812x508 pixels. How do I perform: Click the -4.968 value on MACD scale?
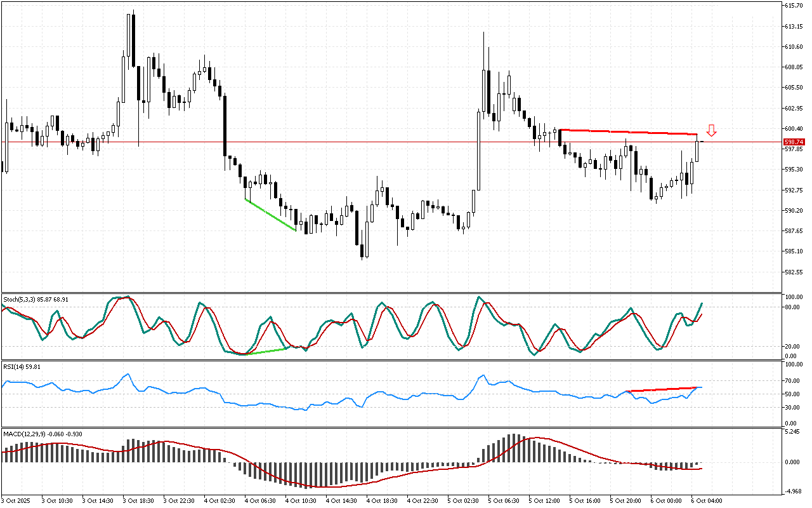(x=792, y=491)
